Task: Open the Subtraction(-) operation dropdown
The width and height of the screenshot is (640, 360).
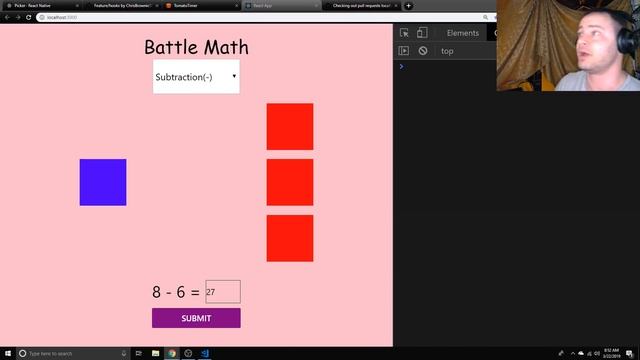Action: 196,77
